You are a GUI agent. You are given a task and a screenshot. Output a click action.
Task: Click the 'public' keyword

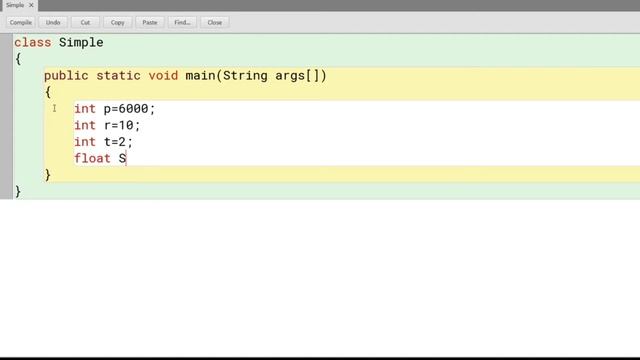pyautogui.click(x=66, y=76)
